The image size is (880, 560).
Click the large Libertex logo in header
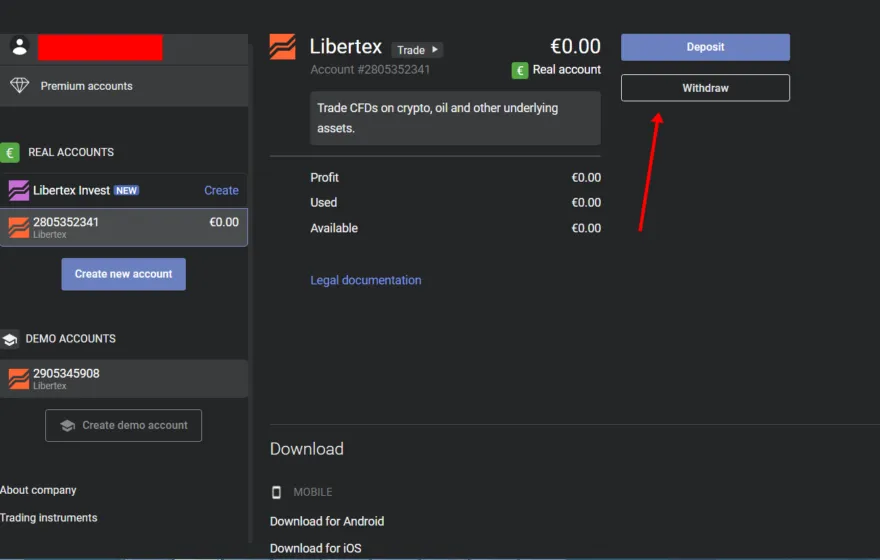tap(283, 47)
